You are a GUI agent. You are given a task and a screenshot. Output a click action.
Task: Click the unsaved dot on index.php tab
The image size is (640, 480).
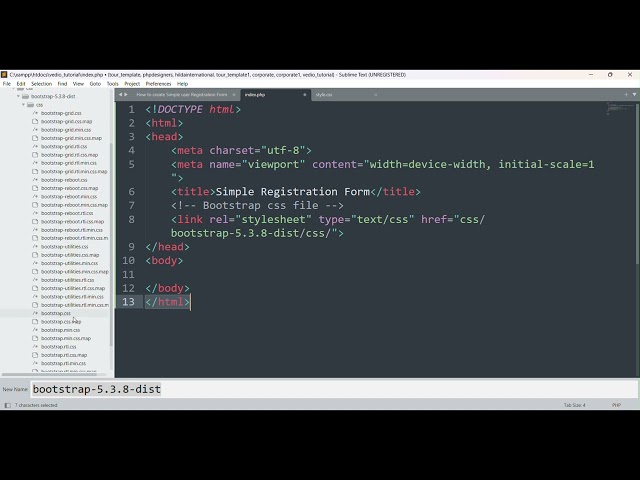click(304, 95)
